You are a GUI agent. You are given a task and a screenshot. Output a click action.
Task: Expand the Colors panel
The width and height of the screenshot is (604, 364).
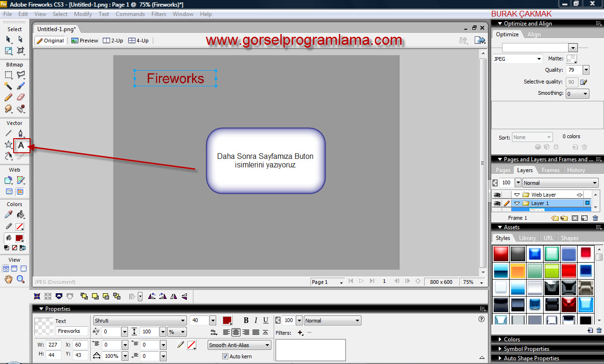(x=512, y=339)
